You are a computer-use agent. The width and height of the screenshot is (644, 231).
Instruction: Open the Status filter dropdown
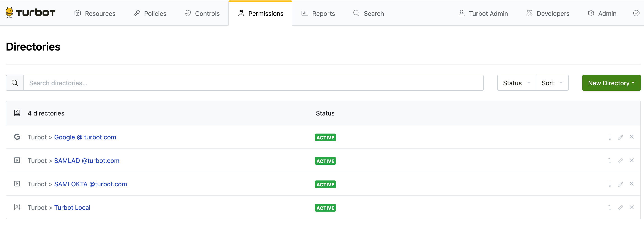(517, 83)
